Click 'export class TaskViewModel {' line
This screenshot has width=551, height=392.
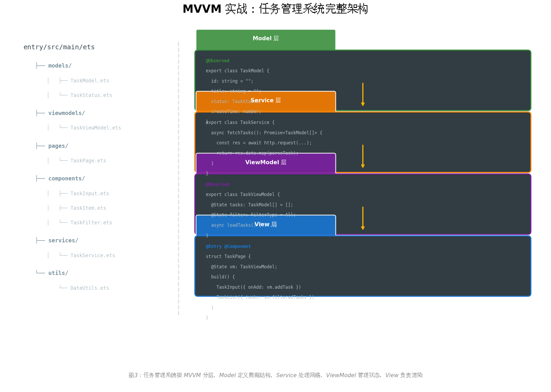pos(243,194)
